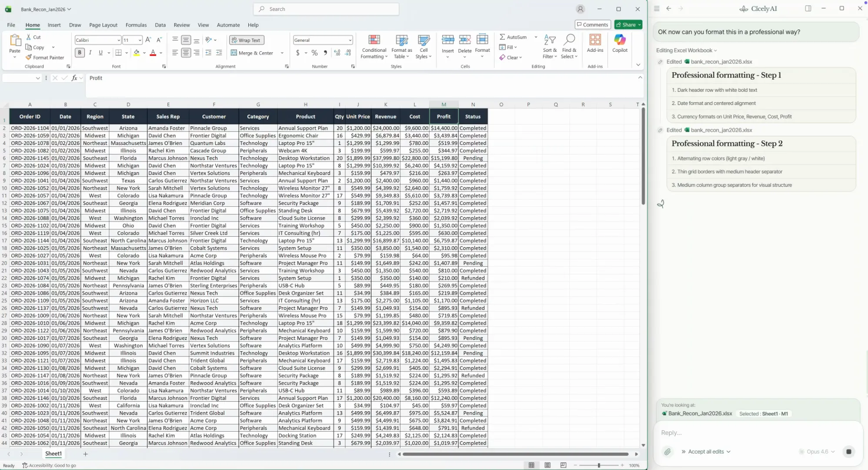Switch to Page Layout view in status bar
The width and height of the screenshot is (868, 470).
point(548,465)
